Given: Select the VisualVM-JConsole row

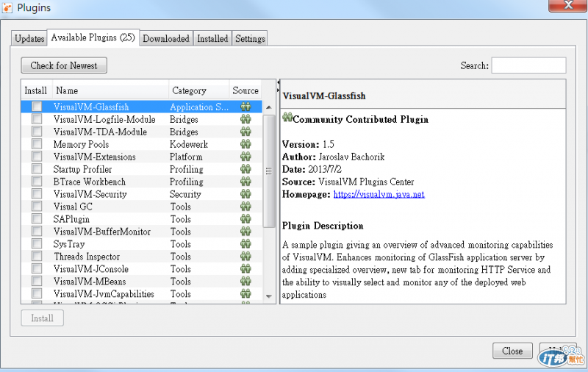Looking at the screenshot, I should [x=142, y=269].
